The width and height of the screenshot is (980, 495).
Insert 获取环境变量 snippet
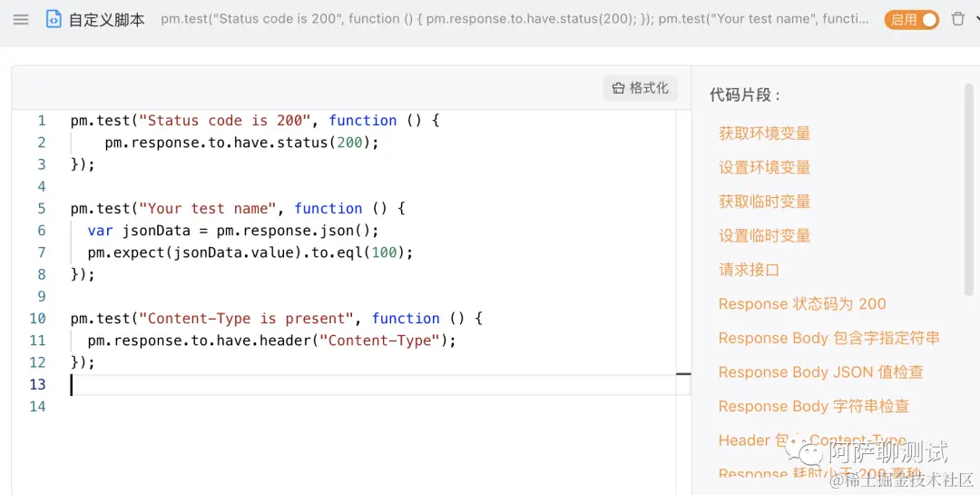(x=764, y=134)
